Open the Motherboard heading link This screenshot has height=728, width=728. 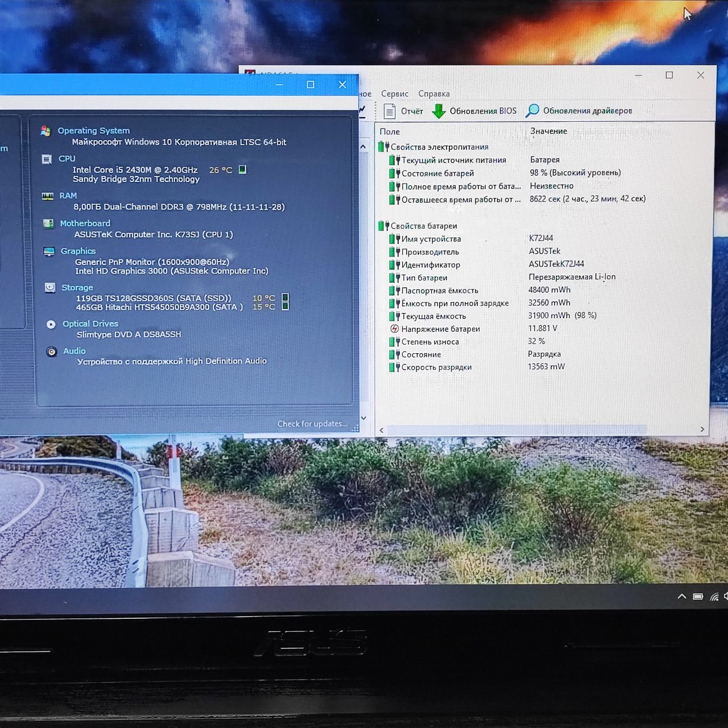[x=85, y=224]
